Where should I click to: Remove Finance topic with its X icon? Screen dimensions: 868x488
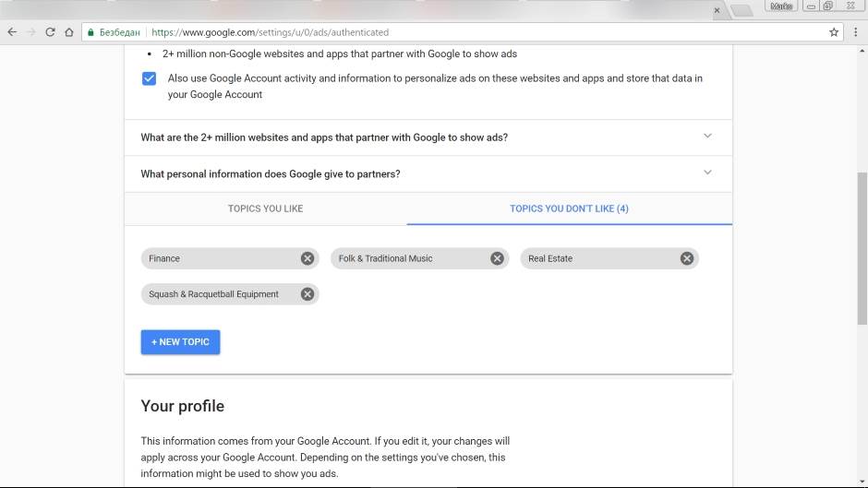click(307, 258)
